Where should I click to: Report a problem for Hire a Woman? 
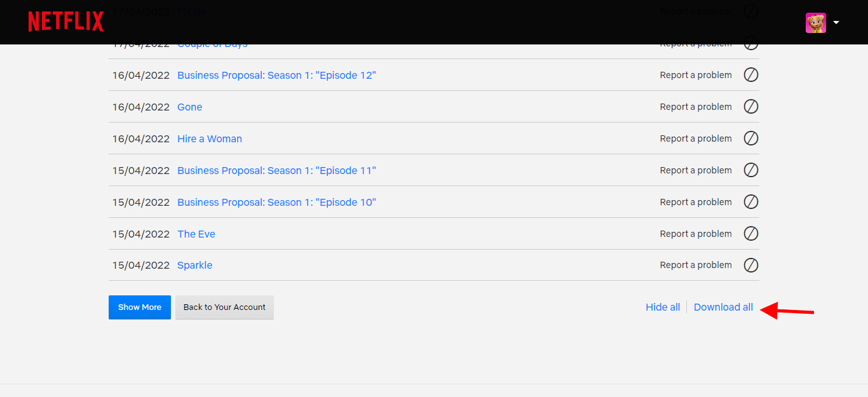point(696,138)
